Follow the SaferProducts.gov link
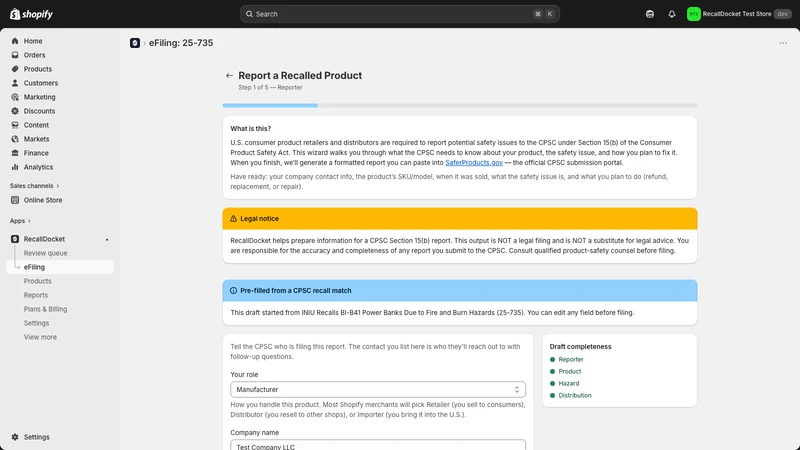The image size is (800, 450). click(x=474, y=163)
